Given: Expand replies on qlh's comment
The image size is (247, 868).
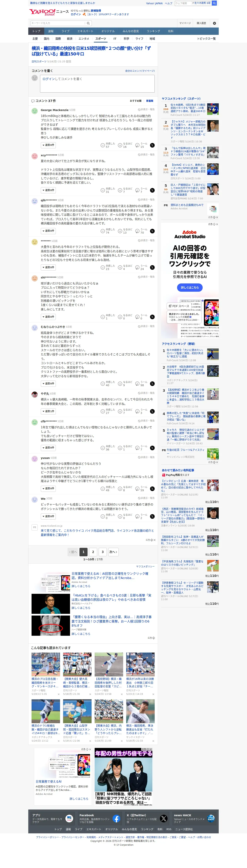Looking at the screenshot, I should point(48,231).
